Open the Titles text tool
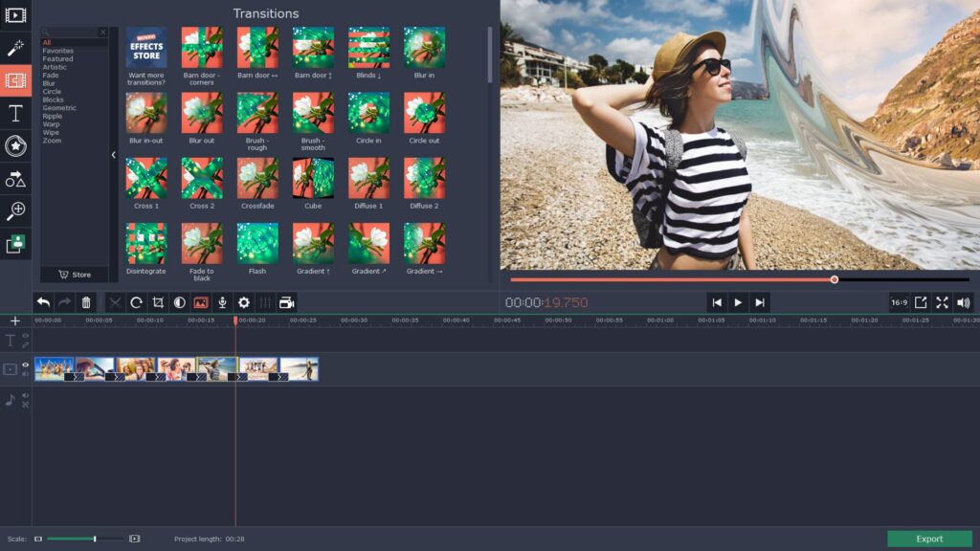The height and width of the screenshot is (551, 980). tap(15, 114)
